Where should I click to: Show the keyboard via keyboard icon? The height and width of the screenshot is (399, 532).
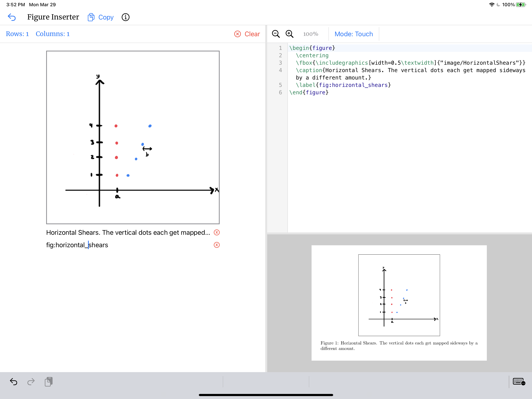(x=519, y=382)
